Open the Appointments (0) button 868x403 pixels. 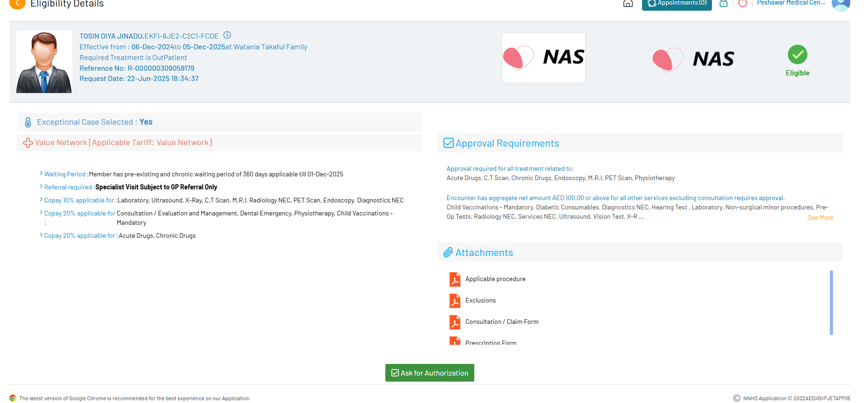[677, 4]
